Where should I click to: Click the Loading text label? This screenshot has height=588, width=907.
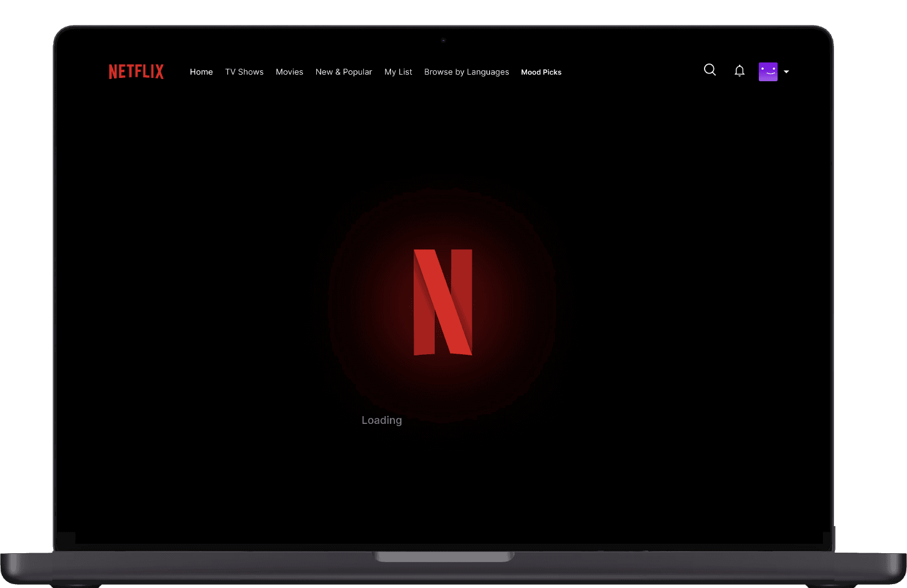(x=382, y=421)
